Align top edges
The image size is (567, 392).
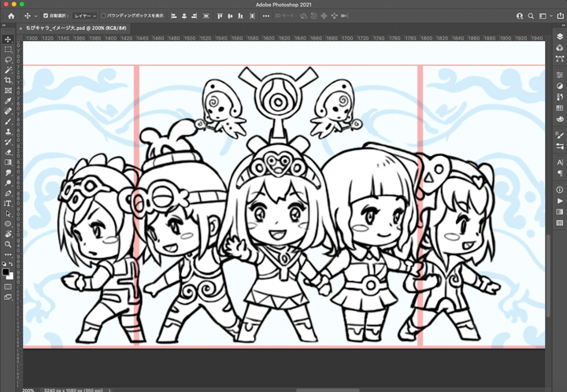pos(220,16)
